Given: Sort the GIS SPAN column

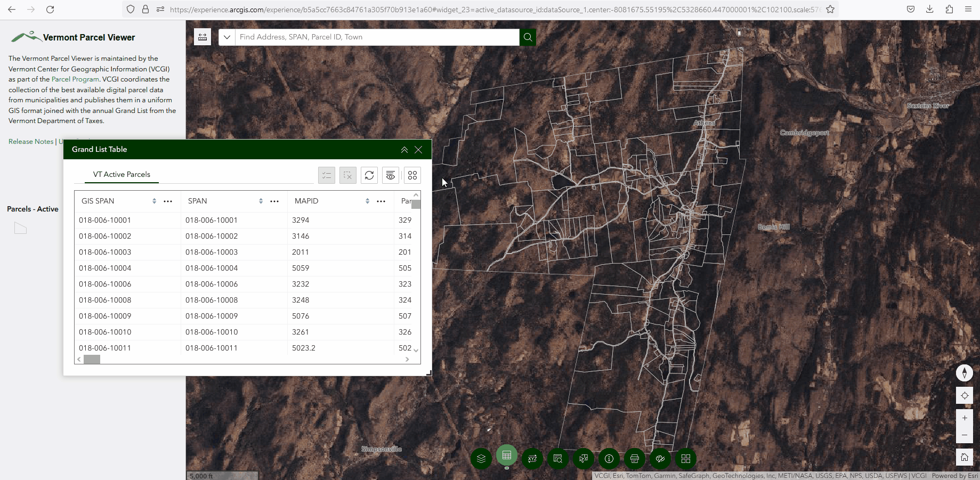Looking at the screenshot, I should [x=154, y=201].
